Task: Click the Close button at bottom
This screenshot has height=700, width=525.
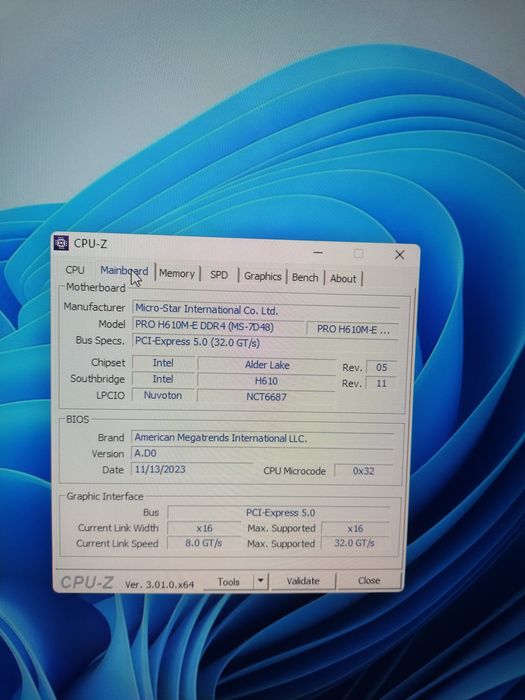Action: pos(369,580)
